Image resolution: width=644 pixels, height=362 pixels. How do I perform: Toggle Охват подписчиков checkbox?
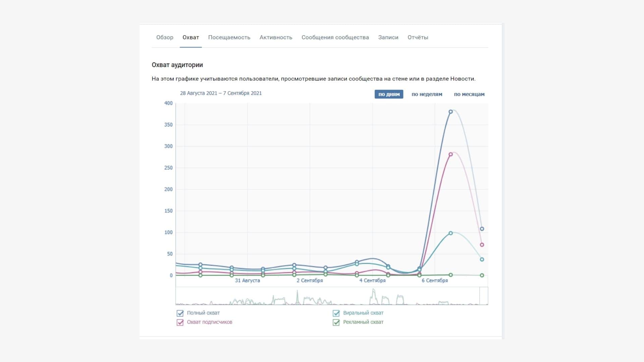[x=180, y=322]
